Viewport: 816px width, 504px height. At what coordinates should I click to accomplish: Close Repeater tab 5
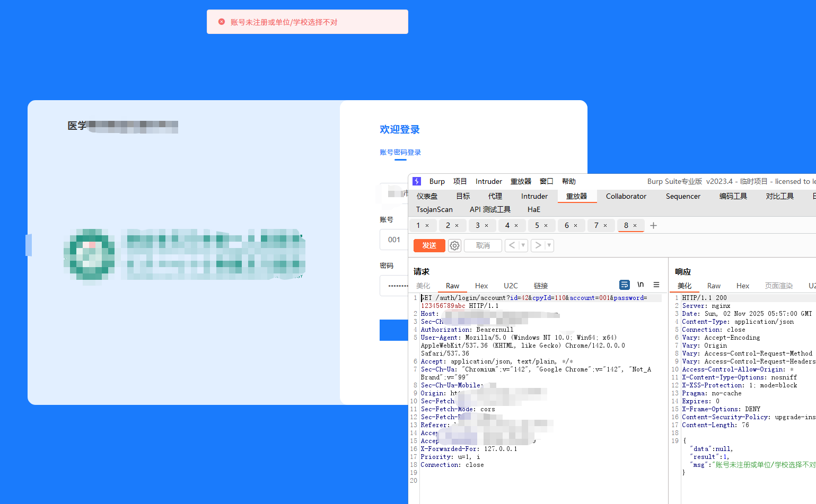pos(546,226)
